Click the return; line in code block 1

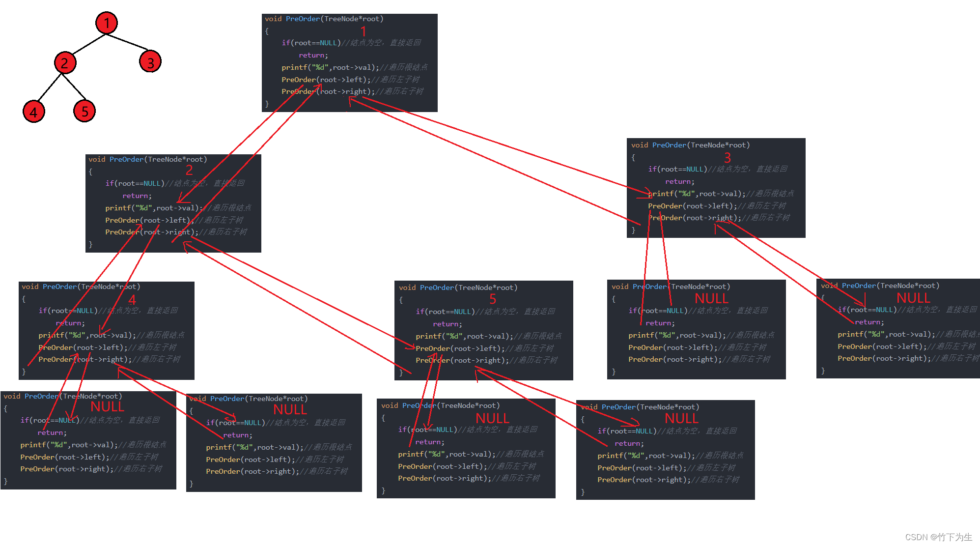[x=313, y=55]
